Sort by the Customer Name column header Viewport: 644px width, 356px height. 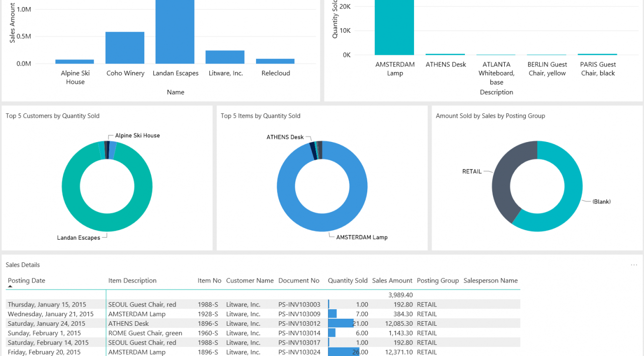(x=250, y=280)
